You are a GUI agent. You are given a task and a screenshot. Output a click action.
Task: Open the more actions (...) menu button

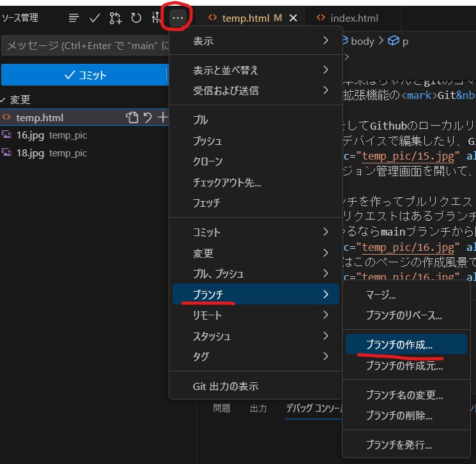coord(177,18)
